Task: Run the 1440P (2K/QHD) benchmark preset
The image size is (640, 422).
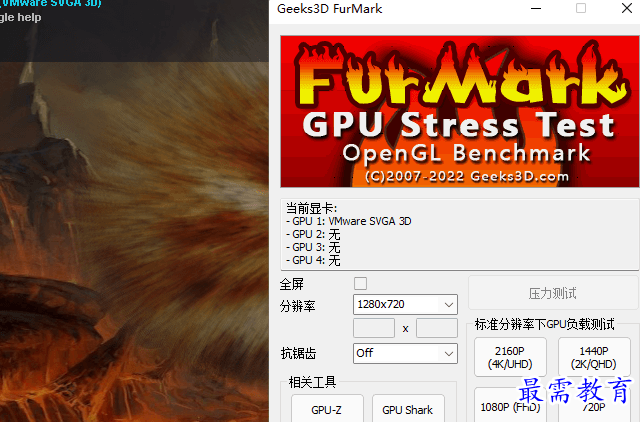Action: (594, 358)
